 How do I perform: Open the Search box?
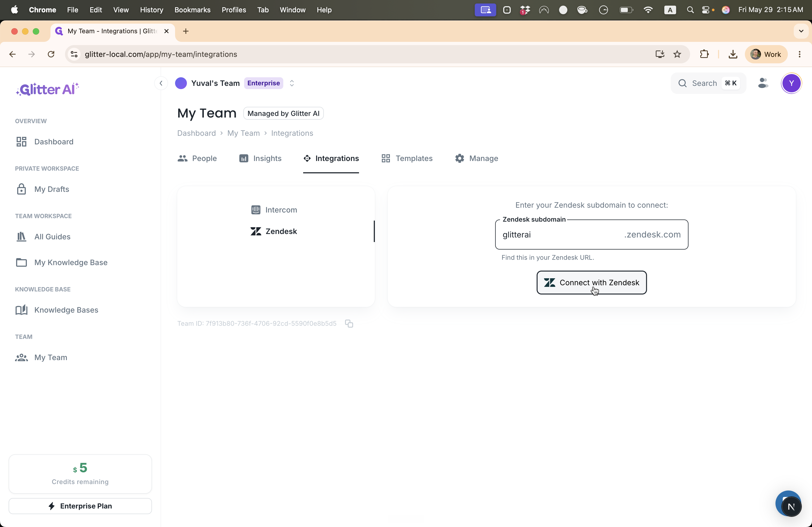[x=709, y=83]
